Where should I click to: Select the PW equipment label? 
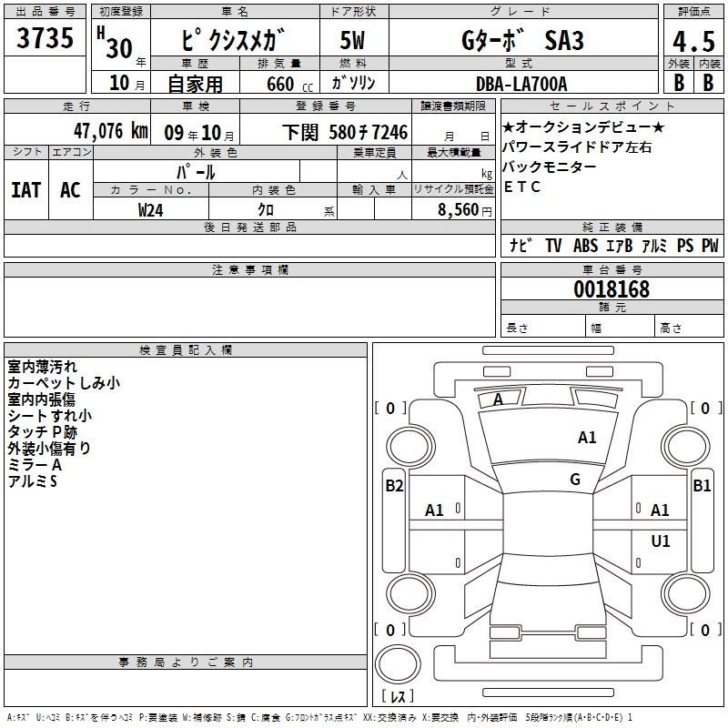coord(710,246)
